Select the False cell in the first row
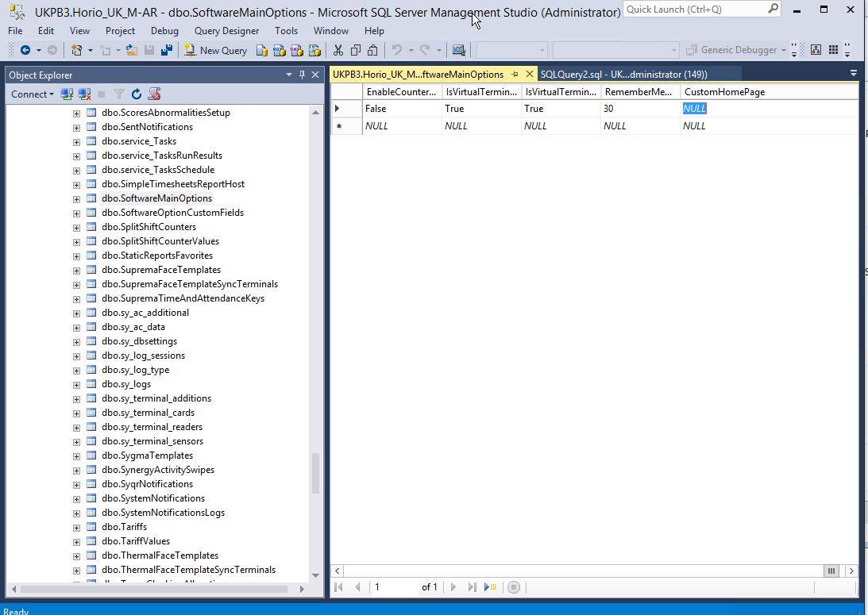 tap(402, 109)
